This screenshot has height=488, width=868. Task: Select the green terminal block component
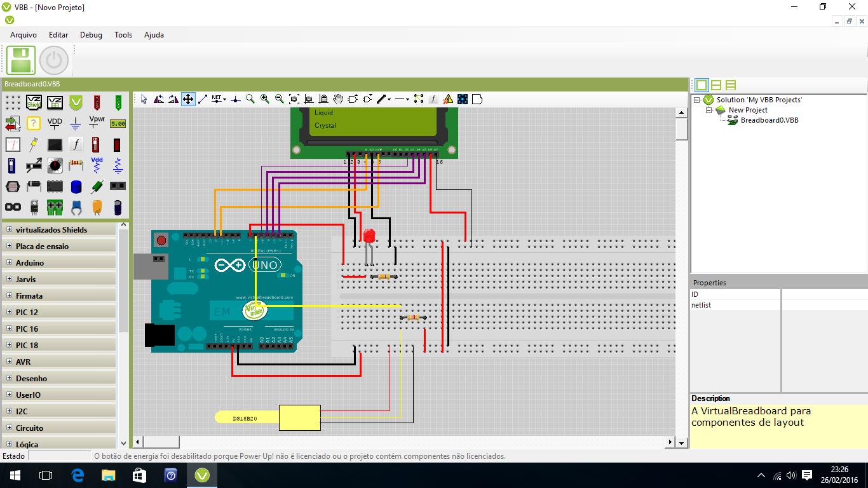55,207
